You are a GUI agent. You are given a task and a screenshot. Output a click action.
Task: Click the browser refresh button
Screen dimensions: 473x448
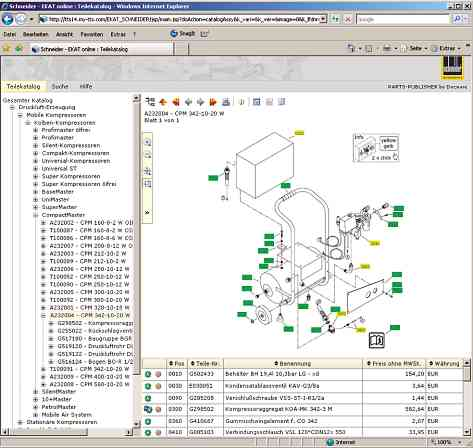coord(335,19)
